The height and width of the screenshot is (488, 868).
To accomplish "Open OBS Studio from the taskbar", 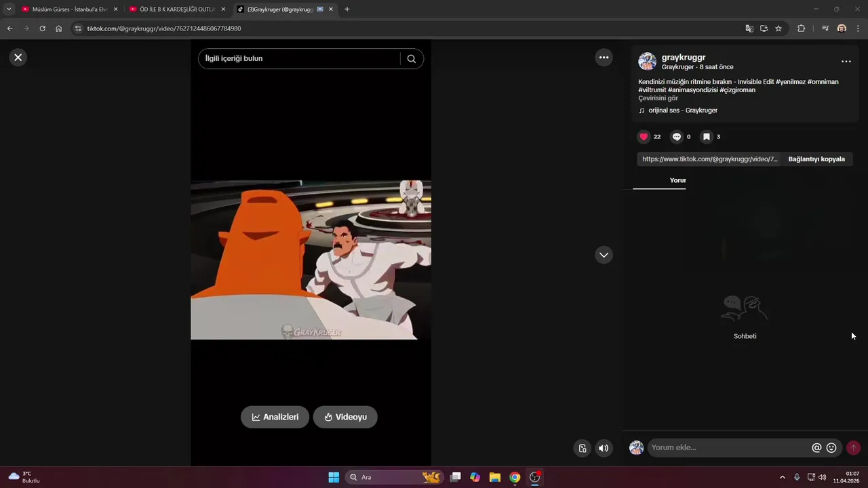I will coord(534,477).
